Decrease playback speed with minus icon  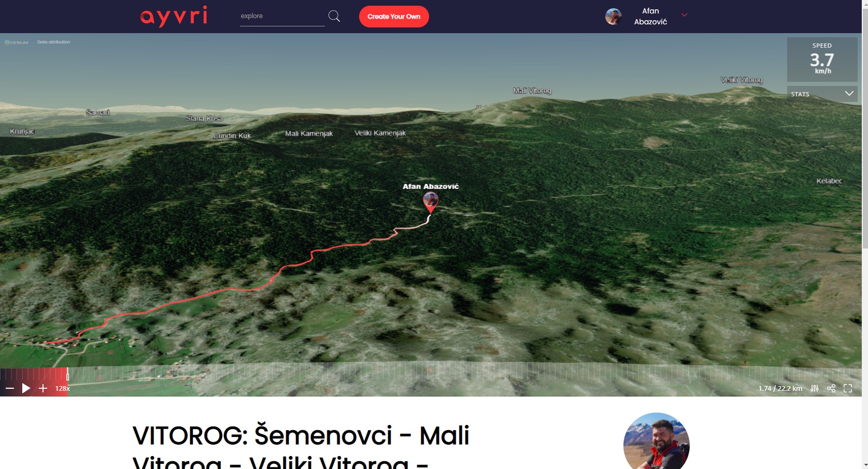tap(9, 388)
